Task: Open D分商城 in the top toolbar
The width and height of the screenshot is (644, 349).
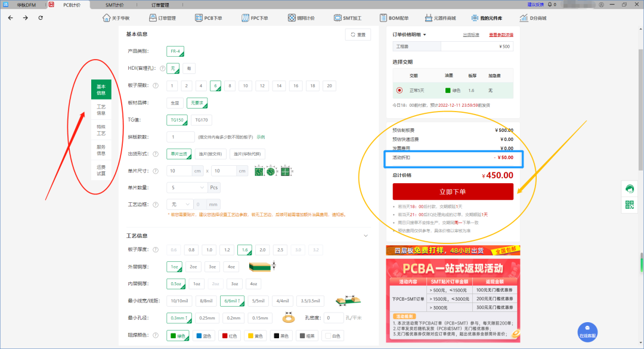Action: click(x=533, y=18)
